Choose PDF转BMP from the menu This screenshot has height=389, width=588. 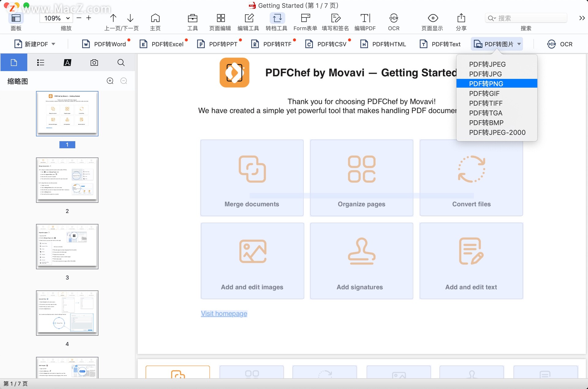tap(497, 123)
